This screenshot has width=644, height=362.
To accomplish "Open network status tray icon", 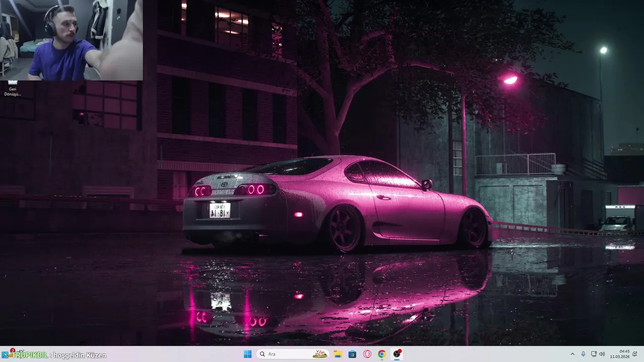I will coord(594,354).
